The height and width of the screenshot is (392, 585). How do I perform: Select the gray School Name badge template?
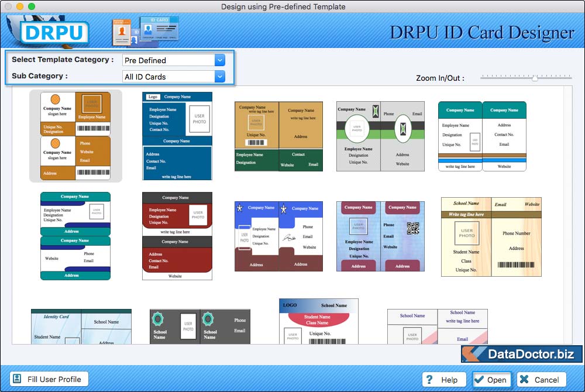(200, 326)
